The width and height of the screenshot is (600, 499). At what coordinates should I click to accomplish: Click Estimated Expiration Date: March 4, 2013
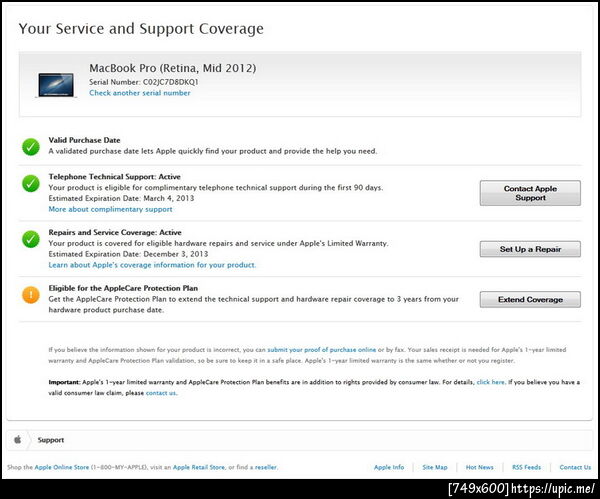click(x=121, y=198)
